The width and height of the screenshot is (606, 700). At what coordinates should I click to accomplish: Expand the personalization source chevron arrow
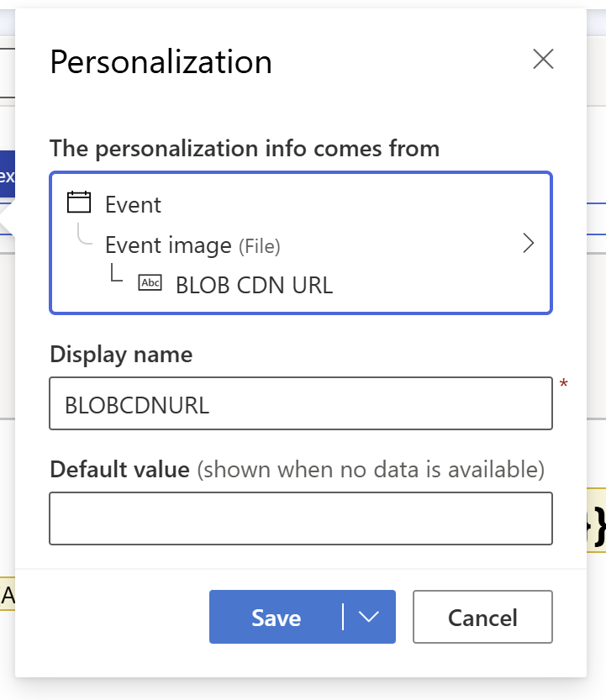[x=529, y=244]
